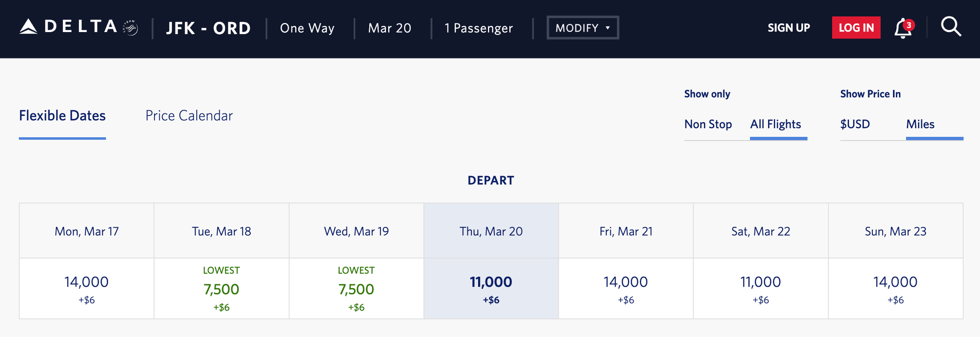Switch to the Price Calendar tab

pos(189,115)
